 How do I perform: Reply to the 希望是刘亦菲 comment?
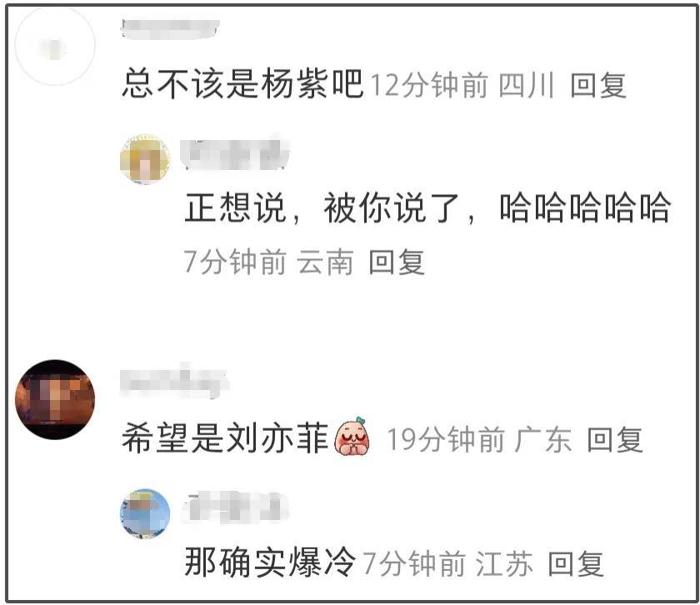point(615,440)
